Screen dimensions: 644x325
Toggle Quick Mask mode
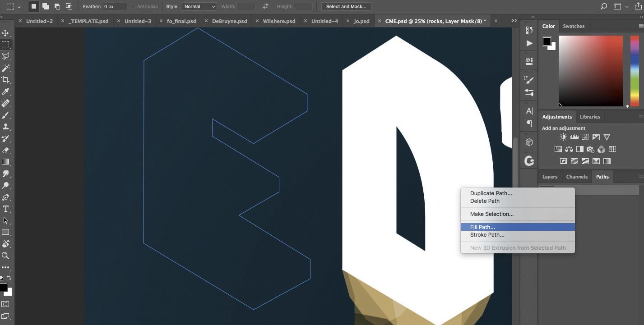click(6, 304)
